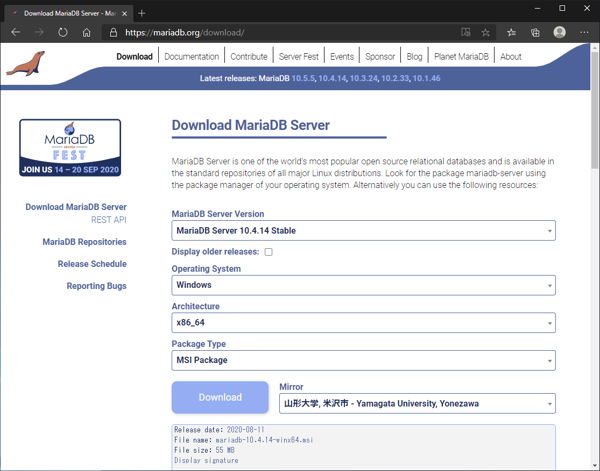The width and height of the screenshot is (600, 471).
Task: Click the padlock site info icon
Action: click(x=113, y=33)
